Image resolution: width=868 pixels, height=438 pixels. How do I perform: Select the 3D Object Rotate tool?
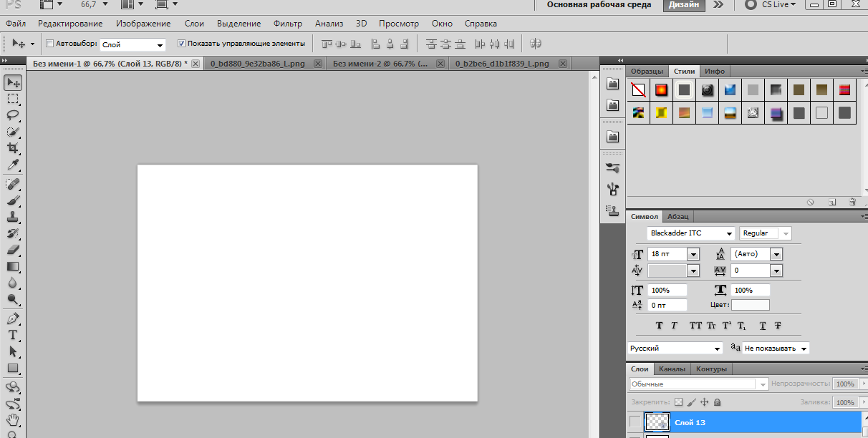[13, 387]
